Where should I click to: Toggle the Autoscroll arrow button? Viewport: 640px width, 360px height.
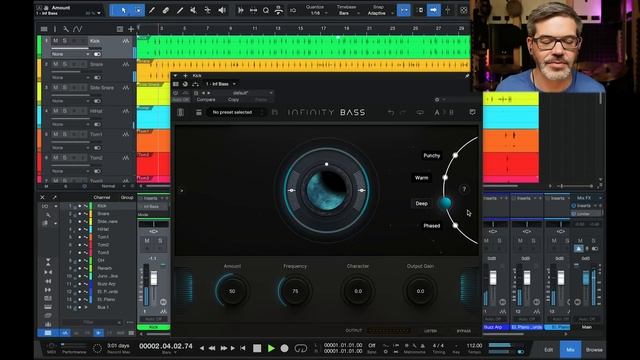[433, 10]
